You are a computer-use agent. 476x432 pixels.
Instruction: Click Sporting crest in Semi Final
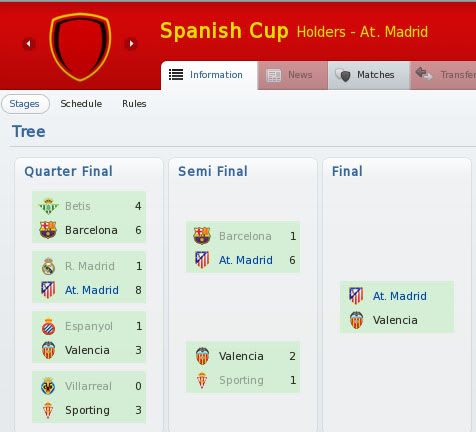click(x=202, y=380)
